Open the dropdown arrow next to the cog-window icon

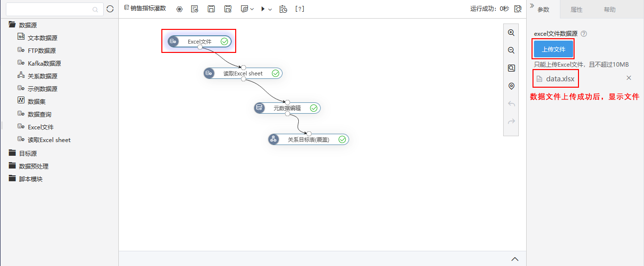click(x=252, y=9)
